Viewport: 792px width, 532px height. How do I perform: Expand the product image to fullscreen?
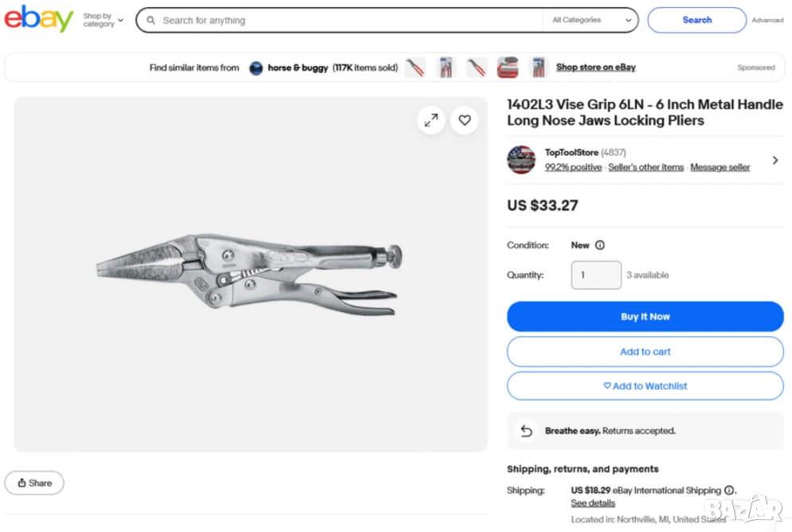431,120
